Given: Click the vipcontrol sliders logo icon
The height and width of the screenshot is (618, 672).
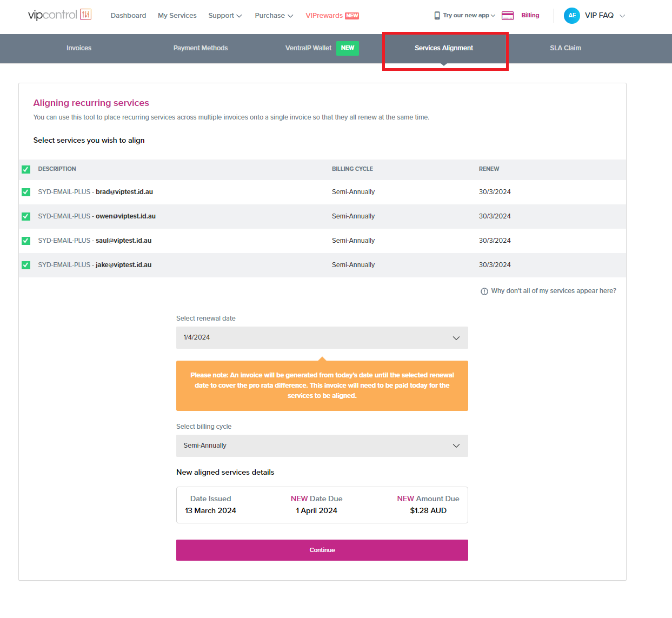Looking at the screenshot, I should pyautogui.click(x=87, y=15).
